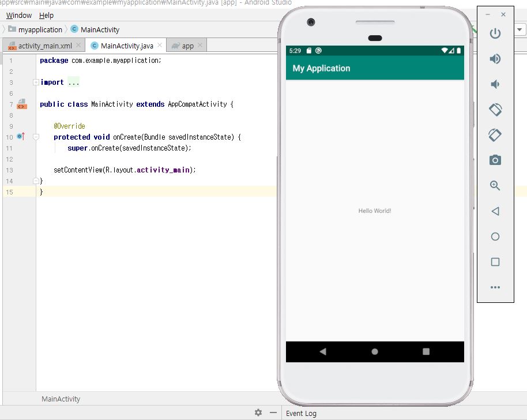Viewport: 527px width, 420px height.
Task: Rotate the emulator right
Action: coord(495,135)
